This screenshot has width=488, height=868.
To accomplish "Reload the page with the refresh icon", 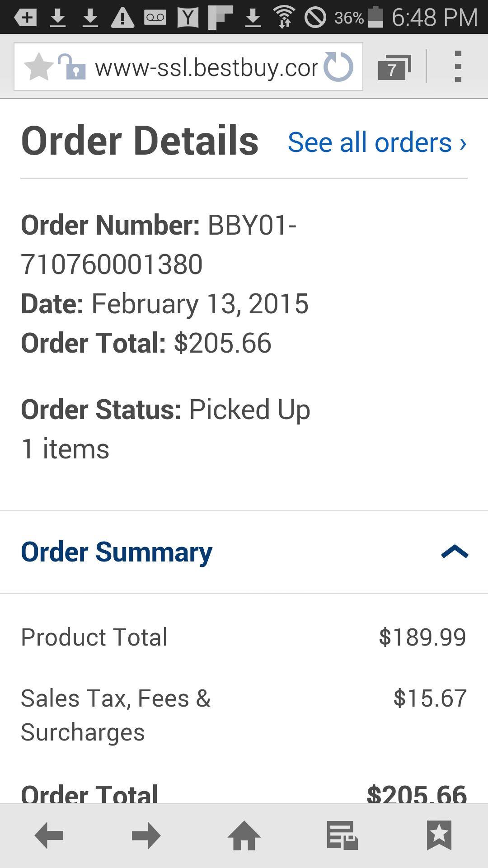I will 339,67.
